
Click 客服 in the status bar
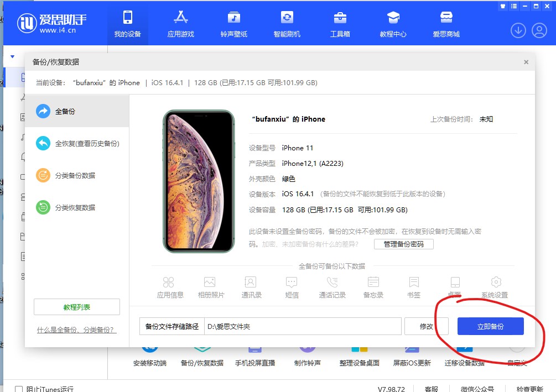pyautogui.click(x=431, y=389)
